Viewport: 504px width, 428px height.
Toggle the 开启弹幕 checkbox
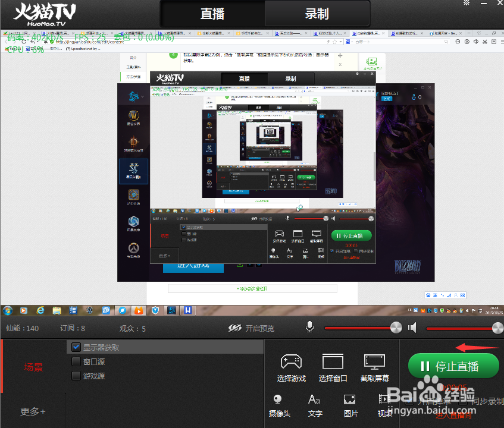point(409,401)
